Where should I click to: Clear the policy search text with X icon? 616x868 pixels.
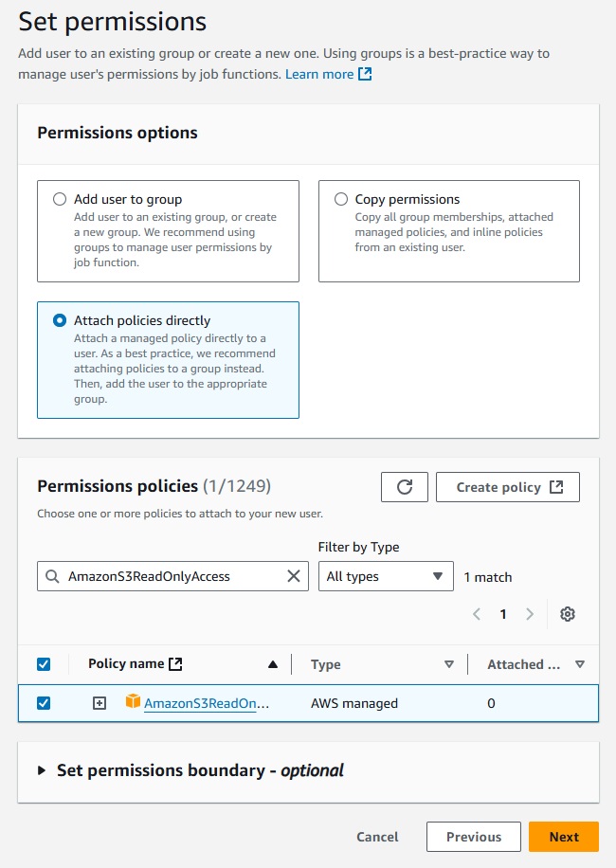pyautogui.click(x=294, y=576)
